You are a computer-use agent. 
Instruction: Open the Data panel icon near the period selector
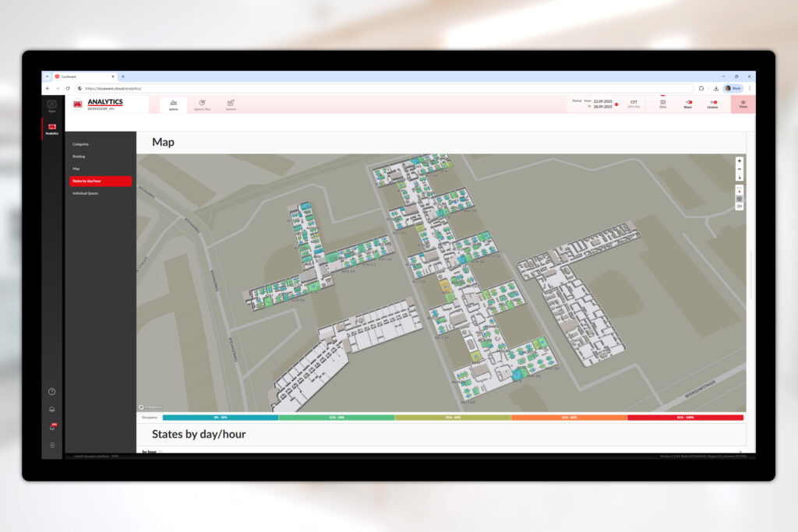(662, 104)
